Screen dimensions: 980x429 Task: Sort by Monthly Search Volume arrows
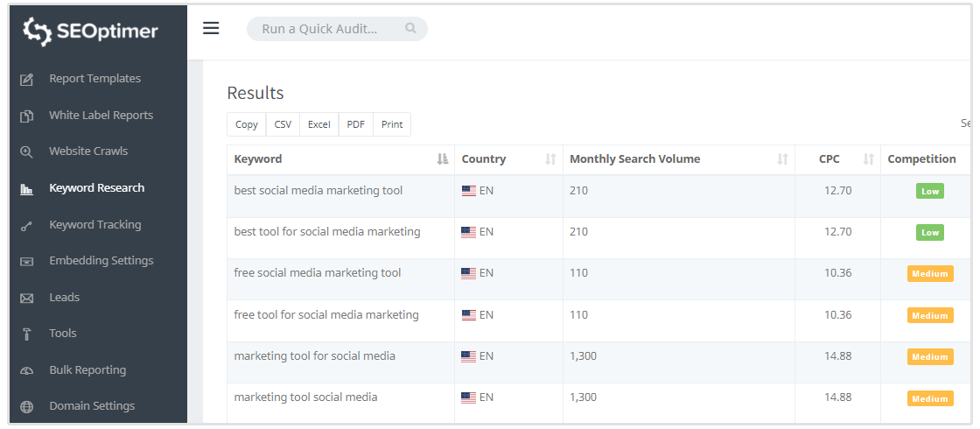(782, 159)
